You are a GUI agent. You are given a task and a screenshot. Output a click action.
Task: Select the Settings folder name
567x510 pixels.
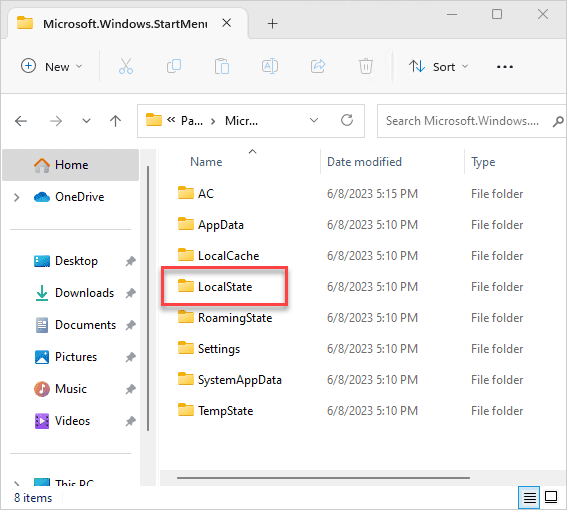click(x=219, y=349)
